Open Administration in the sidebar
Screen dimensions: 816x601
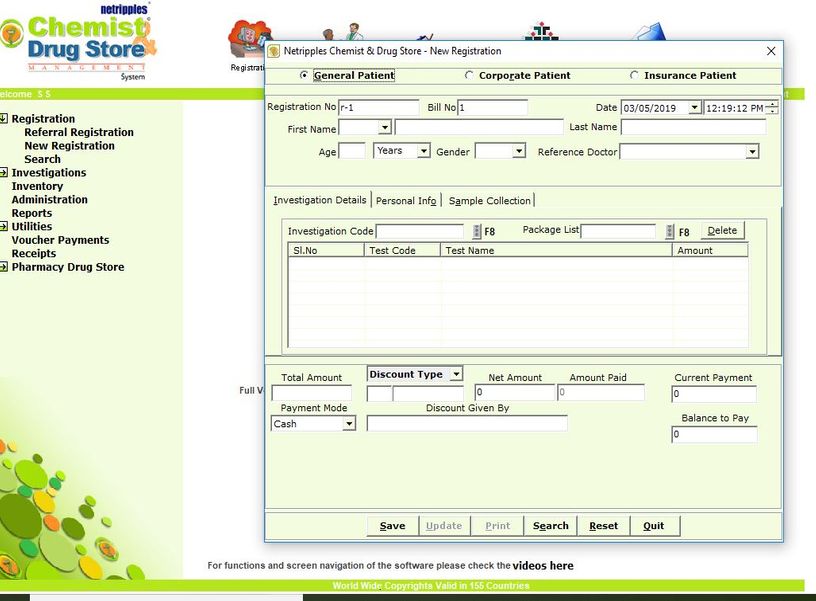(x=49, y=199)
